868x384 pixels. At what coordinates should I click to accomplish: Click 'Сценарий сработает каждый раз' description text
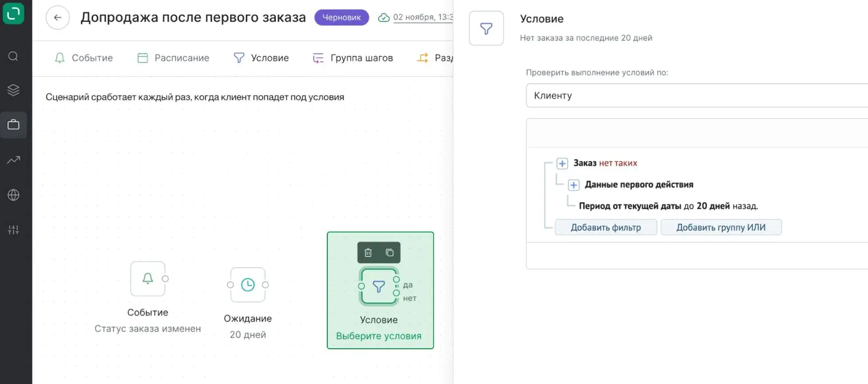point(195,97)
